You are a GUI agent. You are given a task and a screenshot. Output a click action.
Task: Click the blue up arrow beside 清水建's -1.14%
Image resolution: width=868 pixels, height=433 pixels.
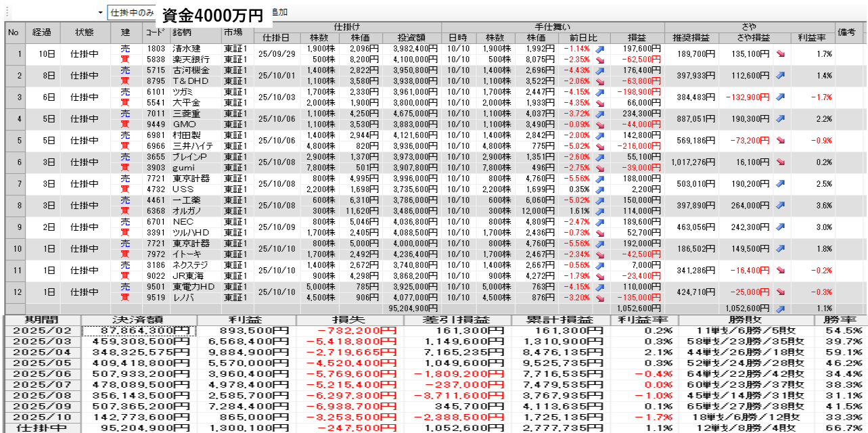pos(599,49)
